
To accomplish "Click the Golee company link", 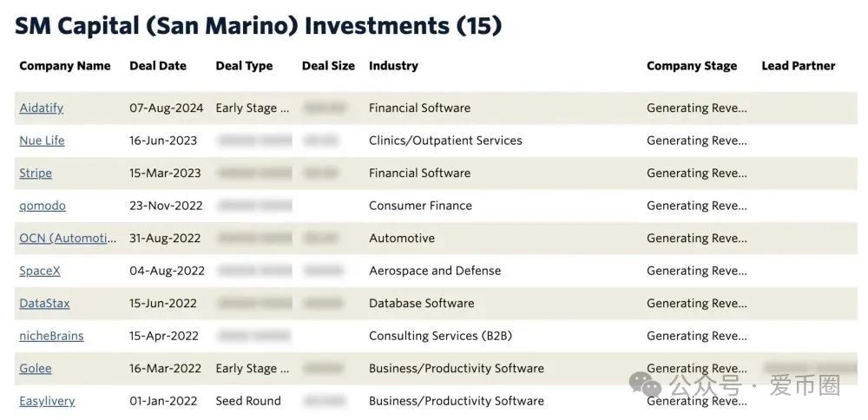I will (36, 369).
